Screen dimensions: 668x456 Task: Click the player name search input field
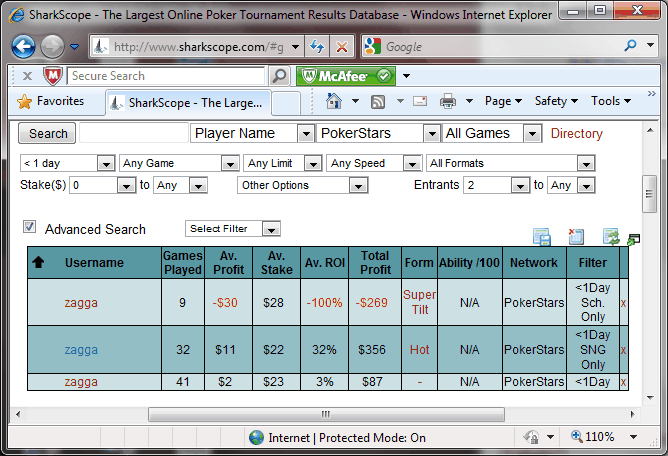134,133
